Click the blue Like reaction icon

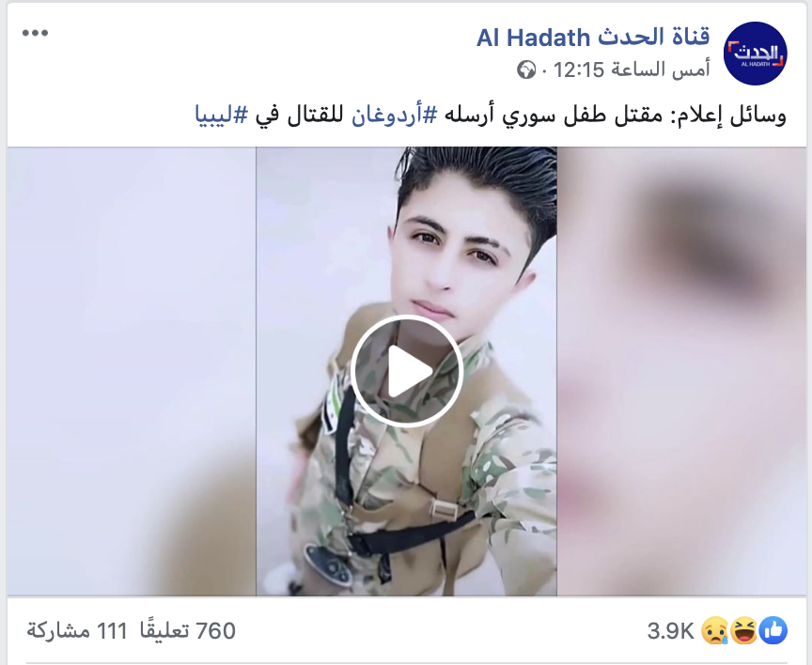(773, 630)
